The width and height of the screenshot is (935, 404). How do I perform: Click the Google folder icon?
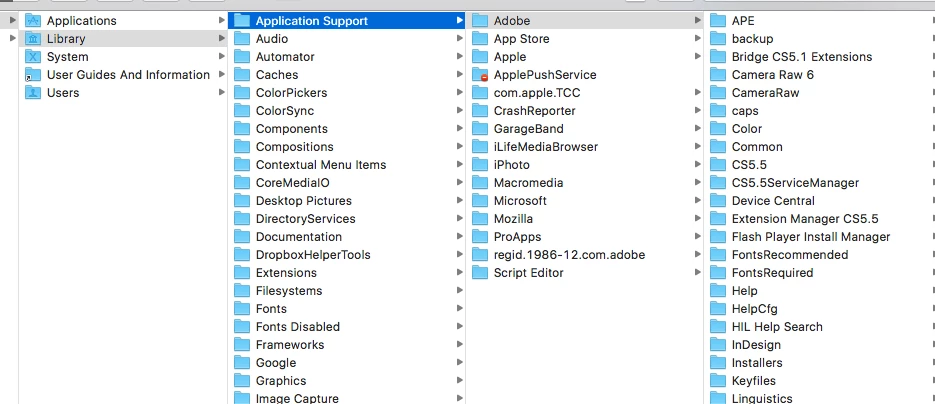242,363
